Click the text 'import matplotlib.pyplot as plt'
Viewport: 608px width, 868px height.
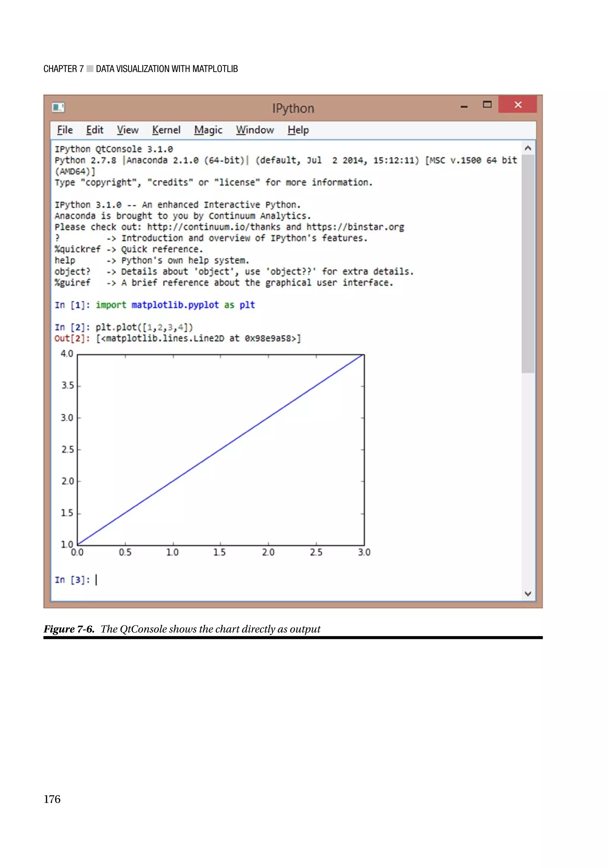(175, 305)
